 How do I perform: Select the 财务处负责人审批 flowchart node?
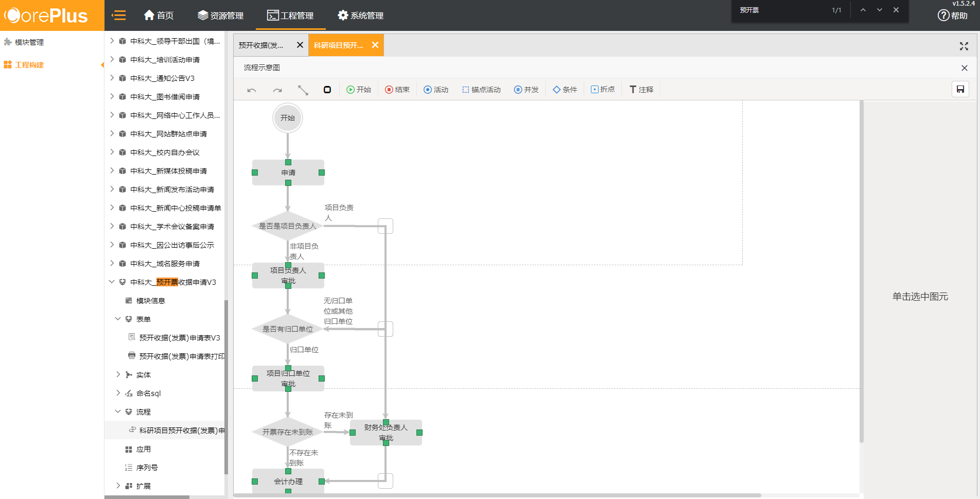[386, 433]
